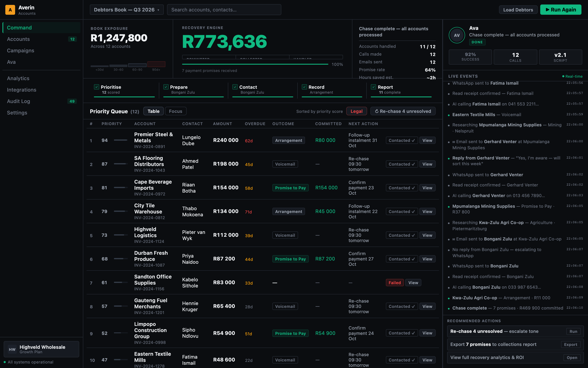This screenshot has height=368, width=588.
Task: Toggle the Prioritise step checkbox
Action: [x=96, y=87]
